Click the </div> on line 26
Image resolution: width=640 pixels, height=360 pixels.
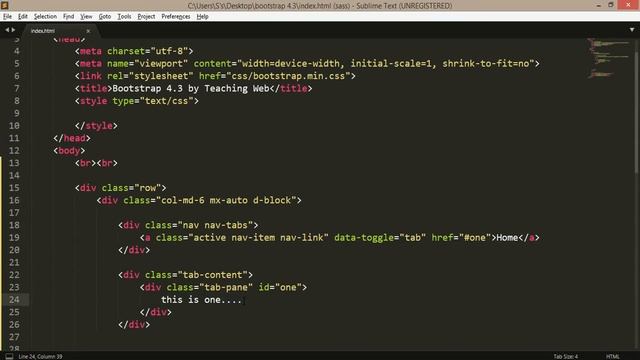(x=134, y=324)
